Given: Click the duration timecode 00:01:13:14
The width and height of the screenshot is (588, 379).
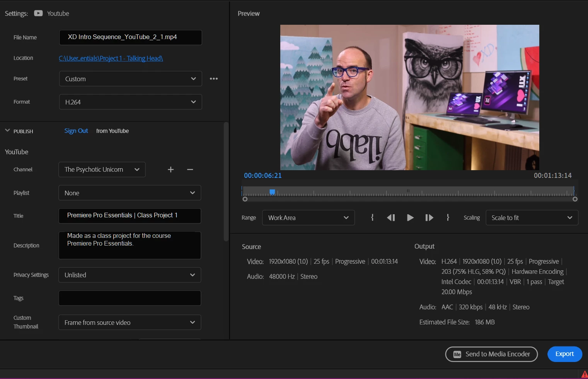Looking at the screenshot, I should click(x=552, y=176).
